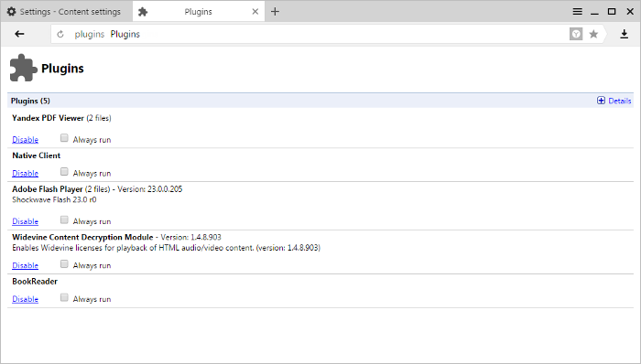This screenshot has height=364, width=641.
Task: Click Widevine description about HTML audio/video
Action: (x=167, y=248)
